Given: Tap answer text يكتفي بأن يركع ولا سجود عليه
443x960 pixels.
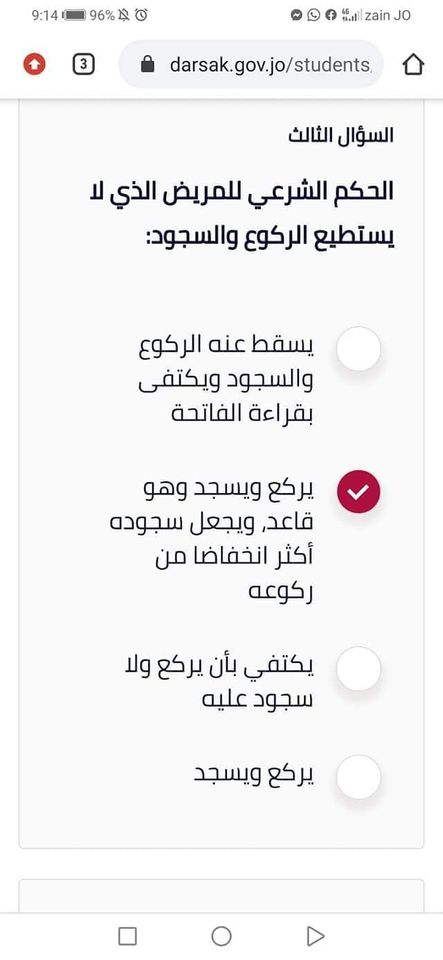Looking at the screenshot, I should click(x=219, y=684).
